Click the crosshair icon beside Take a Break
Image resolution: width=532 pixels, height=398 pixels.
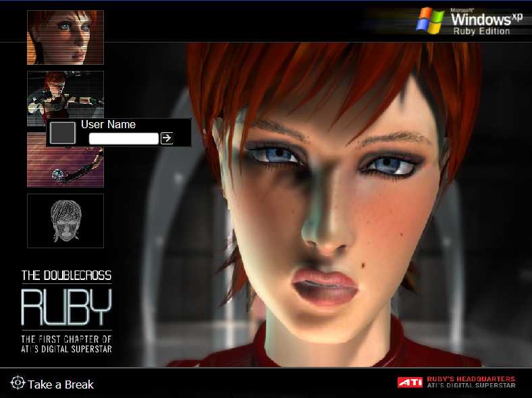pyautogui.click(x=18, y=382)
